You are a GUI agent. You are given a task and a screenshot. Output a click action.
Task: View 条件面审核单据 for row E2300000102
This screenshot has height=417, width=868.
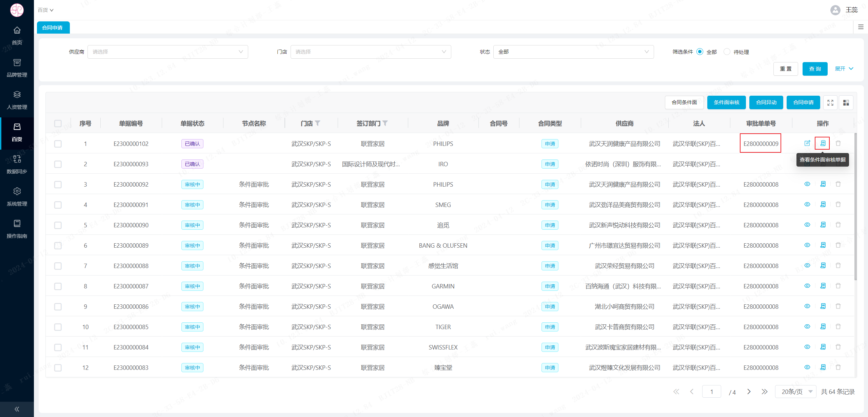pyautogui.click(x=823, y=143)
